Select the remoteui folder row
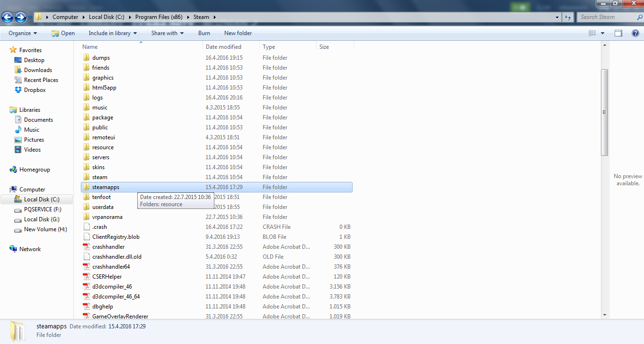Screen dimensions: 644x344 pos(216,137)
